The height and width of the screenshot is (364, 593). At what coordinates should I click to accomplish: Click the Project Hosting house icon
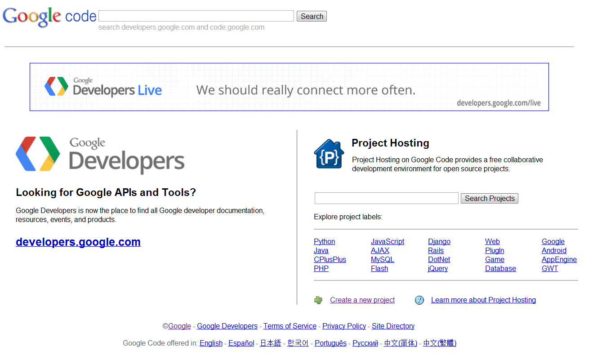click(x=329, y=154)
